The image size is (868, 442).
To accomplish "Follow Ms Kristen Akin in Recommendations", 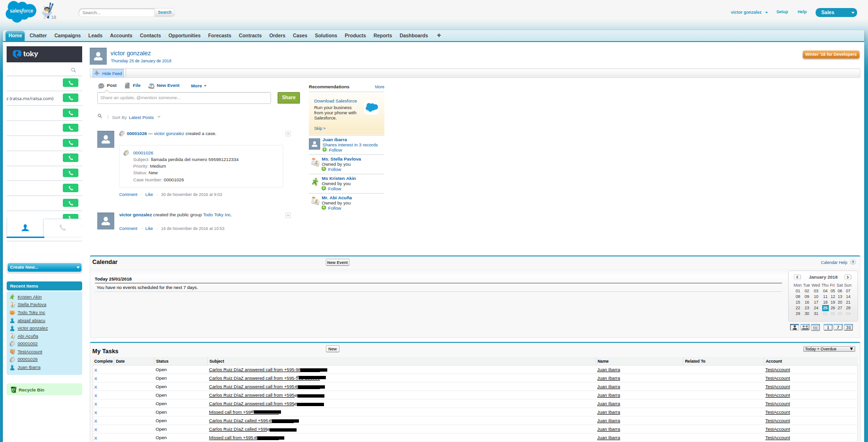I will [x=334, y=189].
